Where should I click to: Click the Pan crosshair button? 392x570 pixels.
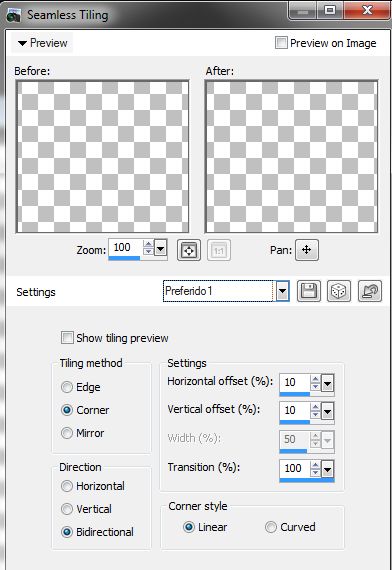307,250
